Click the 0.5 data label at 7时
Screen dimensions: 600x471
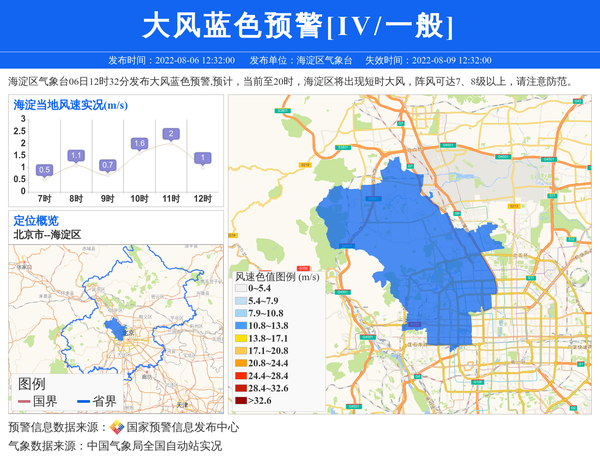[44, 170]
